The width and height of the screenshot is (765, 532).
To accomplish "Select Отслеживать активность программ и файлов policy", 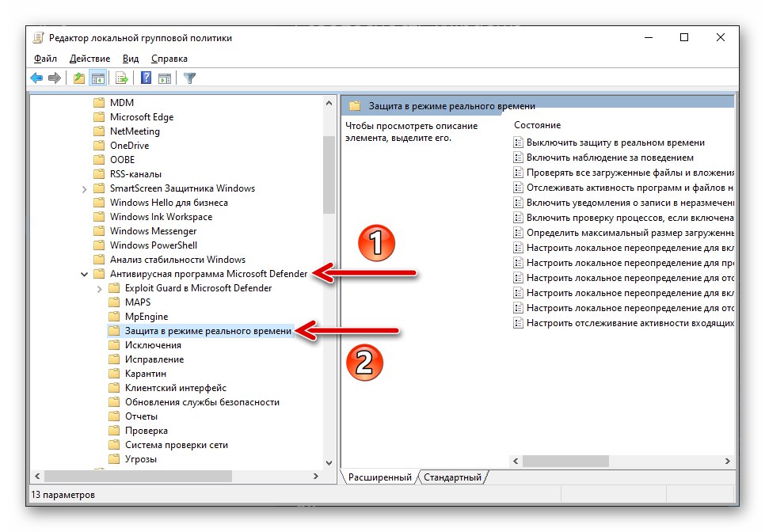I will (x=624, y=188).
